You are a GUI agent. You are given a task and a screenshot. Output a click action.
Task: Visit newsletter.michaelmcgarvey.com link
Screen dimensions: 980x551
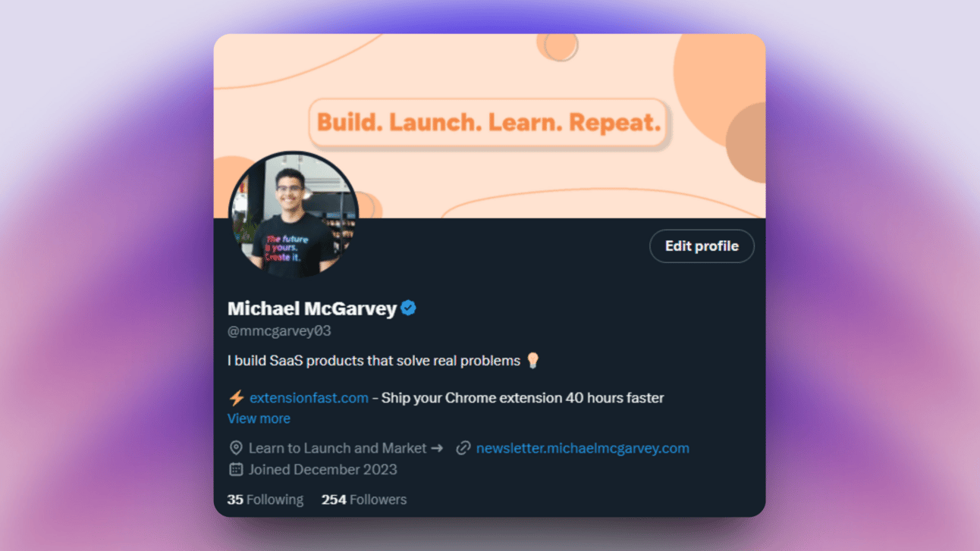click(583, 448)
